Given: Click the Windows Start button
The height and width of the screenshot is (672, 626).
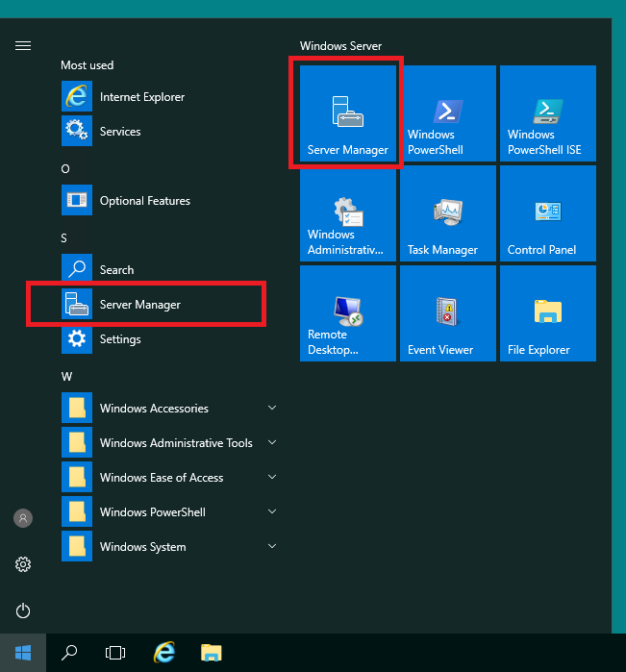Looking at the screenshot, I should coord(23,653).
